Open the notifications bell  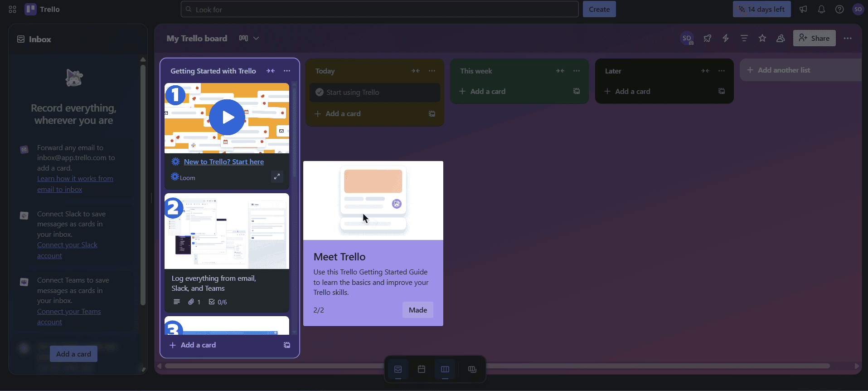(x=821, y=9)
